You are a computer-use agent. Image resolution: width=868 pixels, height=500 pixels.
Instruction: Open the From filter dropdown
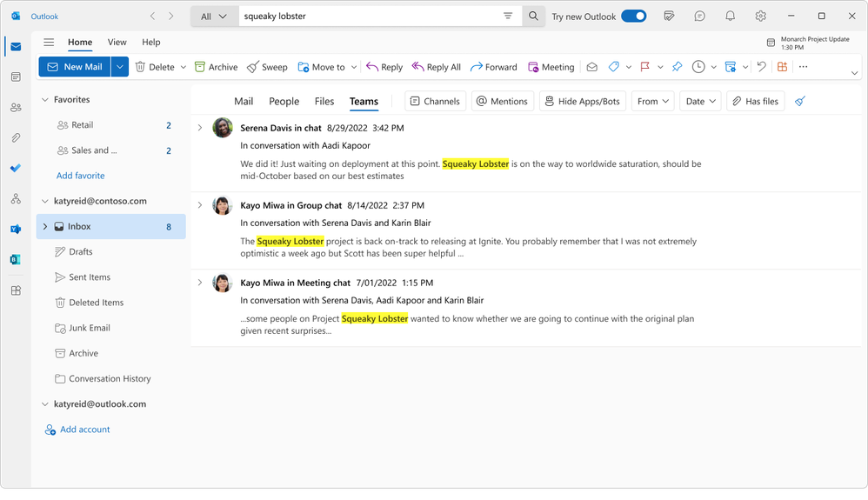(652, 102)
